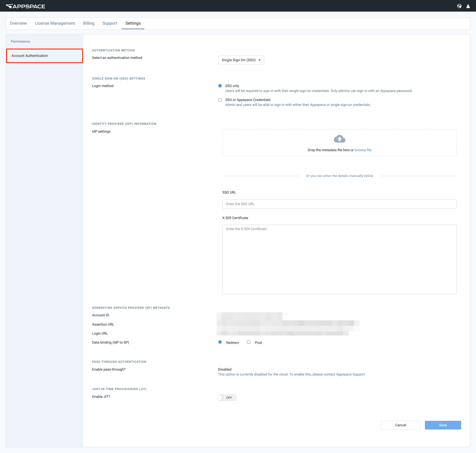Click the Cancel button
476x453 pixels.
click(x=400, y=425)
